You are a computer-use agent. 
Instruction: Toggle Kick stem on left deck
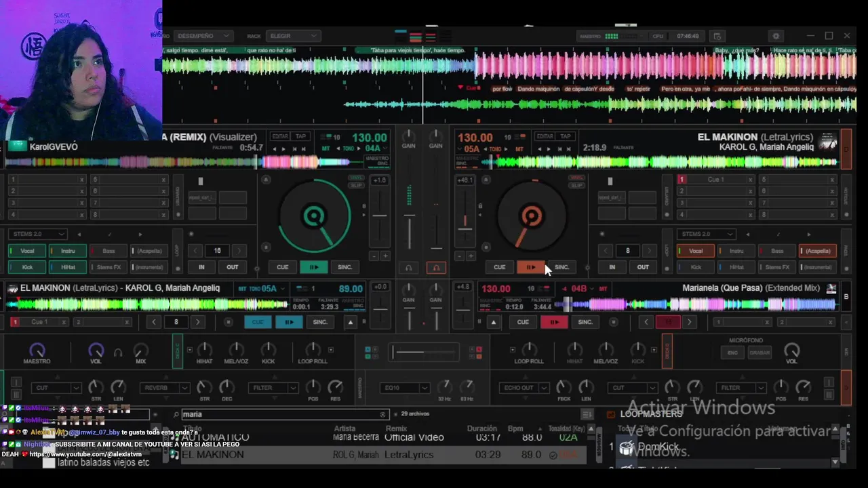pos(27,267)
